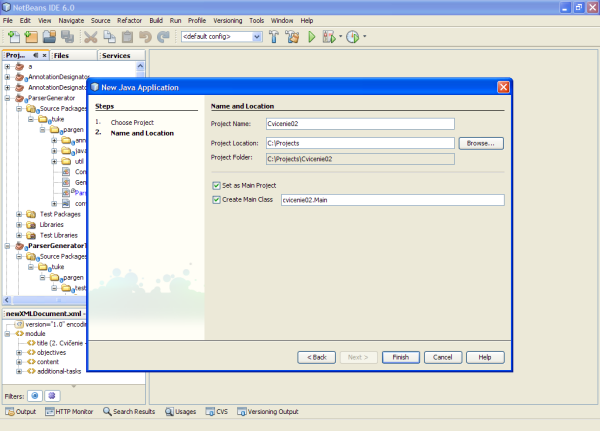This screenshot has height=431, width=600.
Task: Click the Project Name input field
Action: pyautogui.click(x=360, y=124)
